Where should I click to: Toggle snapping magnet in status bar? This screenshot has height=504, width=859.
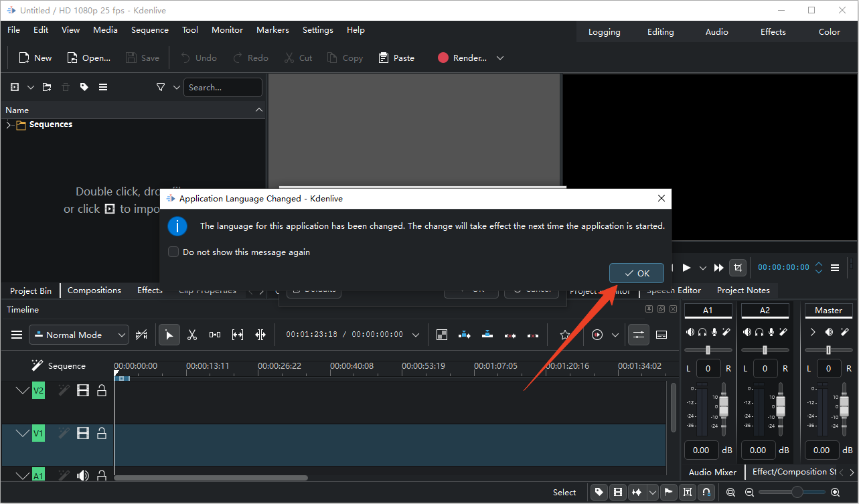coord(706,492)
